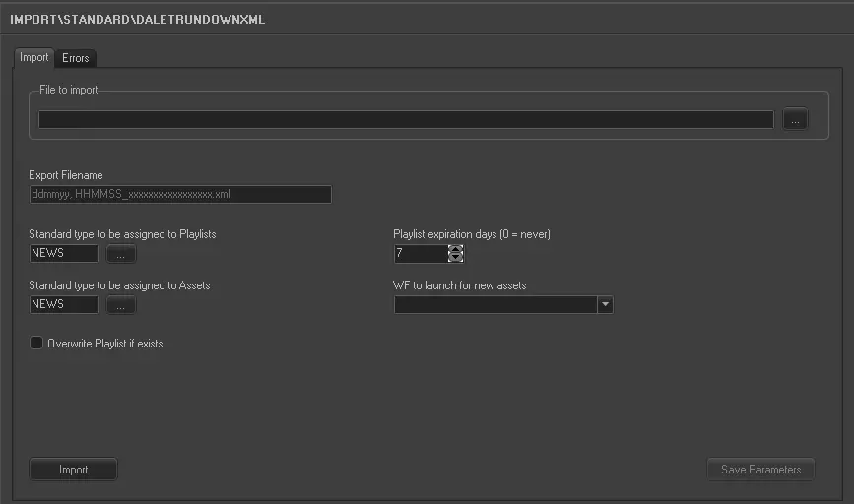Screen dimensions: 854x504
Task: Click the WF to launch combo box field
Action: [494, 305]
